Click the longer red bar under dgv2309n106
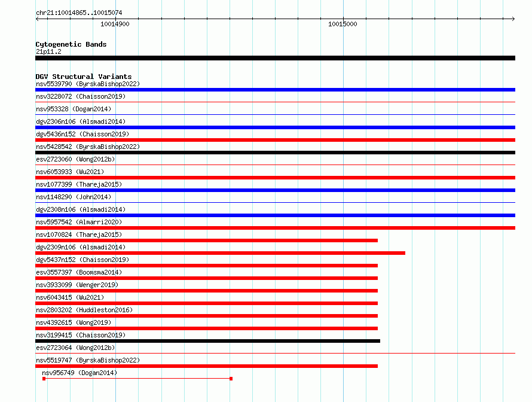532x402 pixels. pos(220,253)
